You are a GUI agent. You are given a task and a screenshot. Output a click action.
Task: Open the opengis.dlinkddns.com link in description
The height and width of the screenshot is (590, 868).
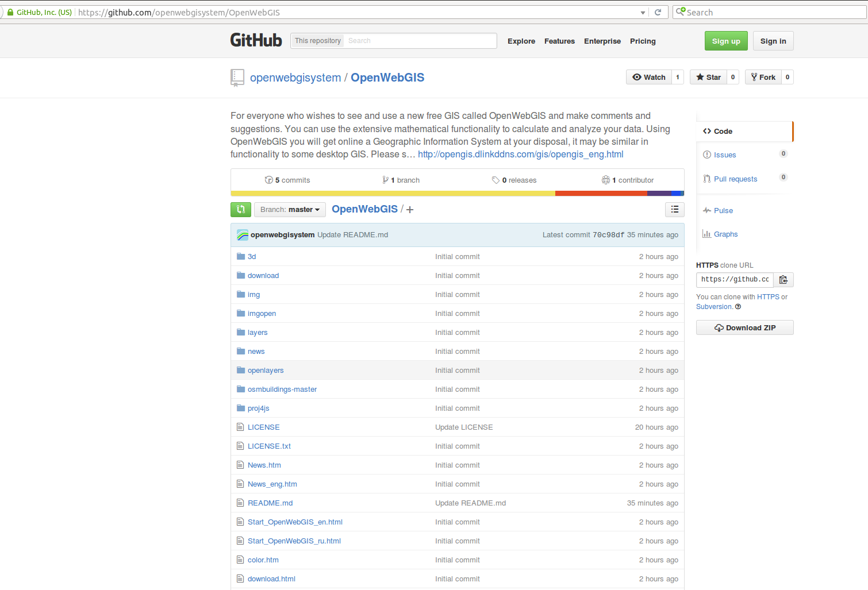pos(520,155)
